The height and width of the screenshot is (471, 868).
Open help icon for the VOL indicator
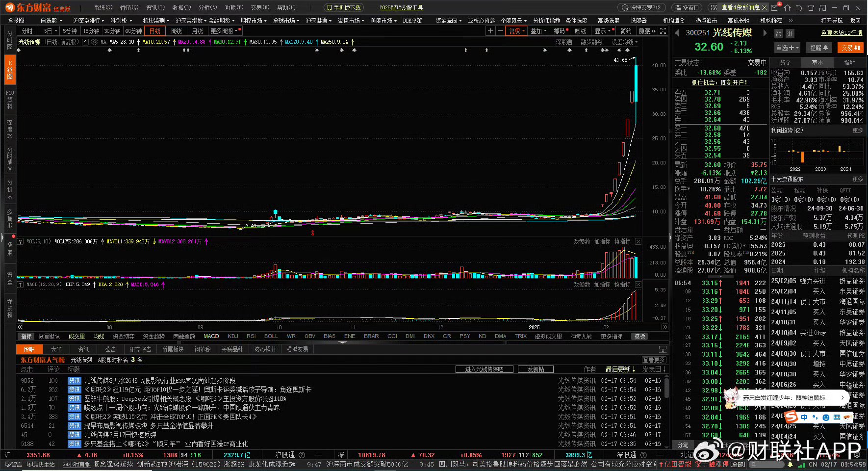coord(21,241)
